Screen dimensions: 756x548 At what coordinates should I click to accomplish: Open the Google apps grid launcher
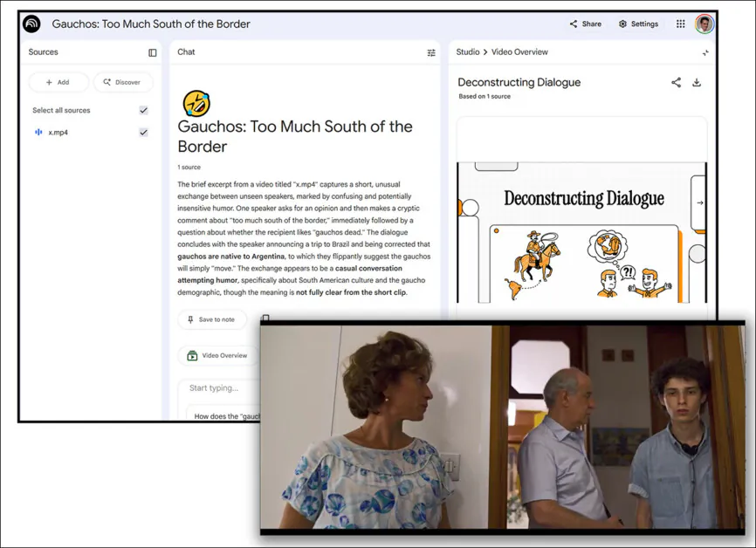click(681, 24)
